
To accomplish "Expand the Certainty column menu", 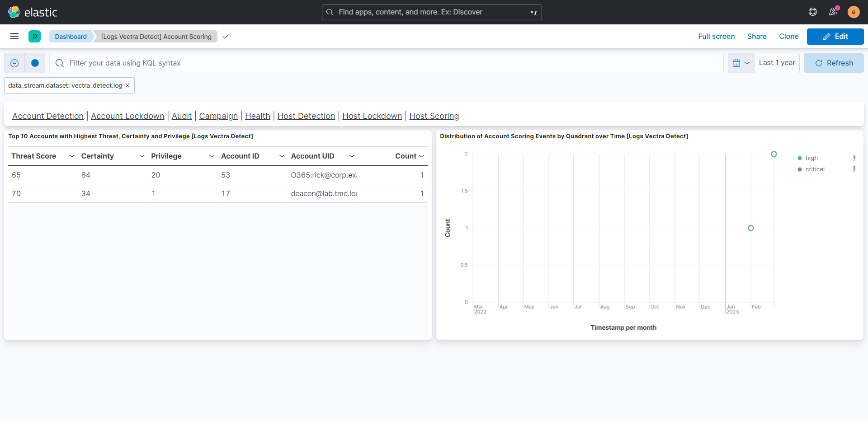I will pyautogui.click(x=142, y=156).
